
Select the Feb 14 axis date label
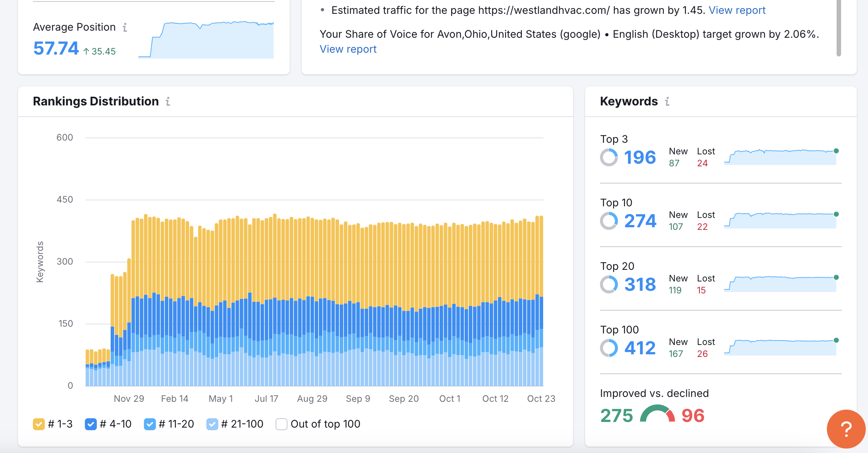tap(175, 399)
